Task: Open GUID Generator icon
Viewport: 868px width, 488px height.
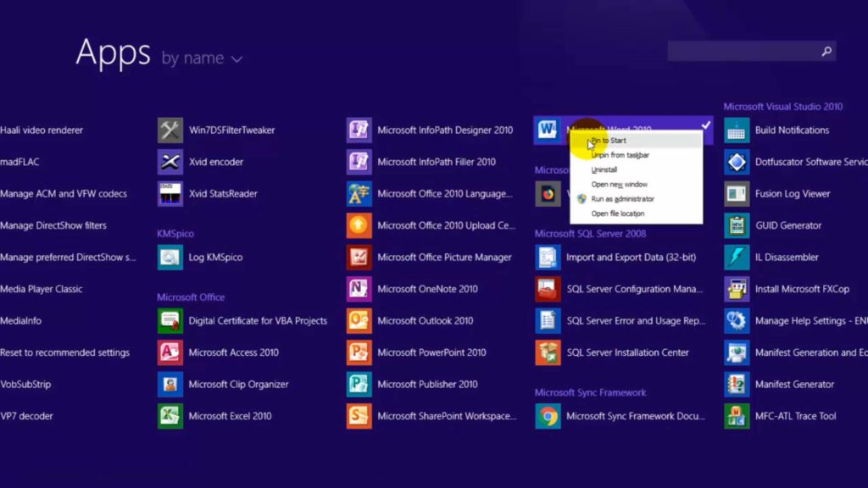Action: point(737,225)
